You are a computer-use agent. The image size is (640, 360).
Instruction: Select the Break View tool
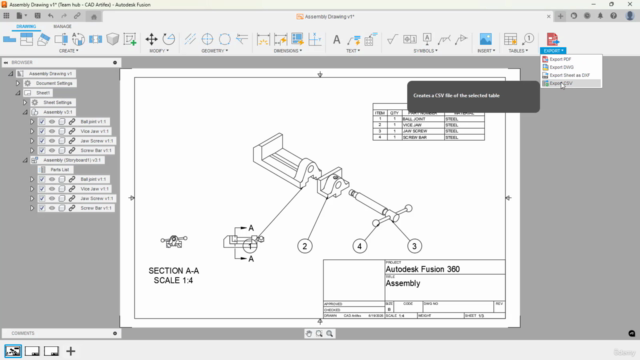coord(96,39)
